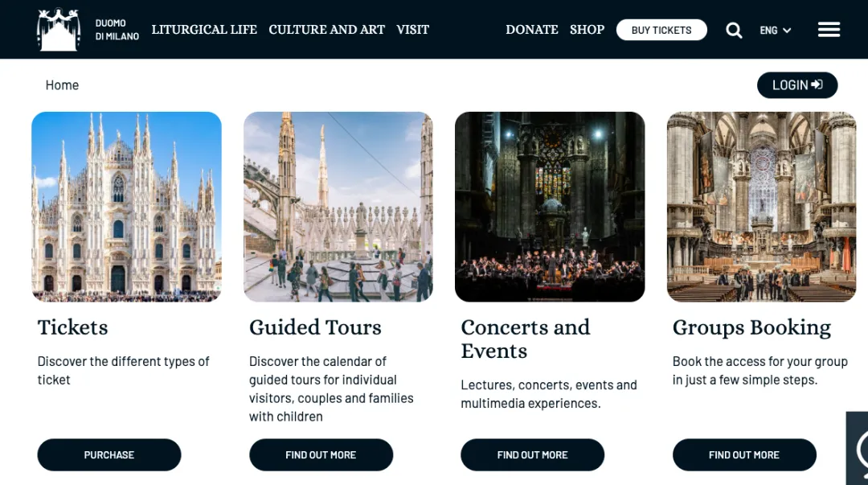Select the Concerts and Events heading
The height and width of the screenshot is (485, 868).
point(526,339)
